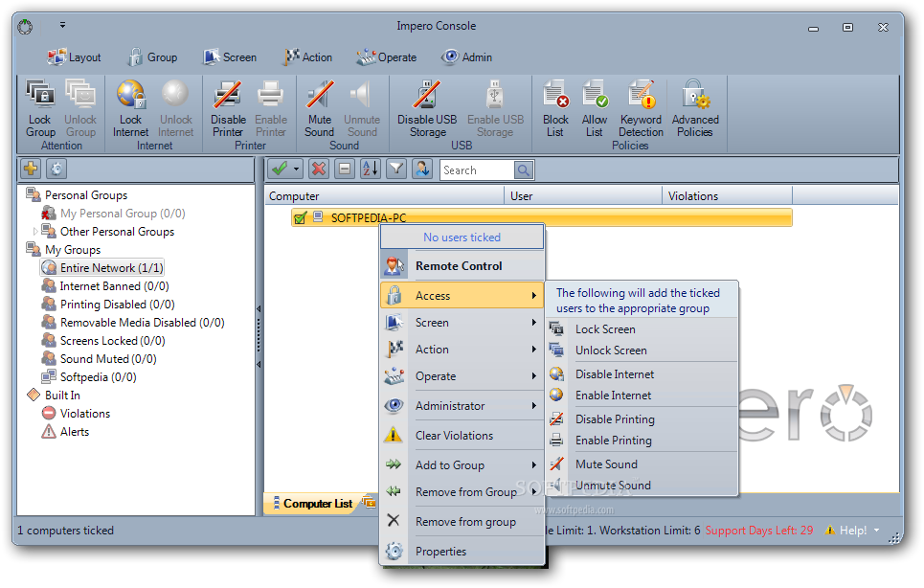Screen dimensions: 924x588
Task: Open the Admin ribbon tab
Action: pyautogui.click(x=466, y=57)
